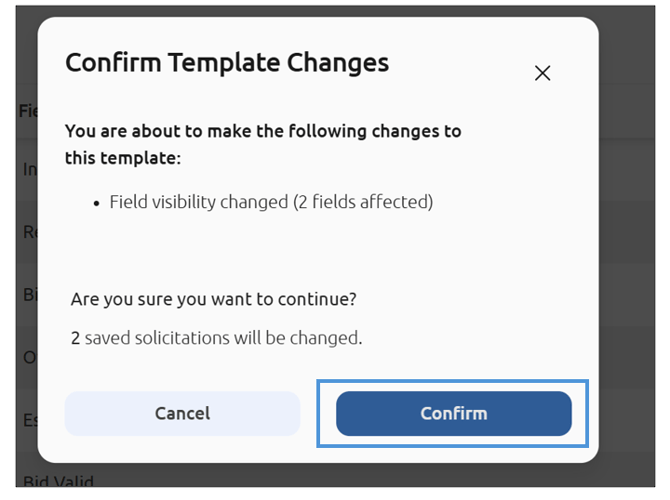Click the "Are you sure you want to continue?" question
The height and width of the screenshot is (500, 670).
[213, 299]
